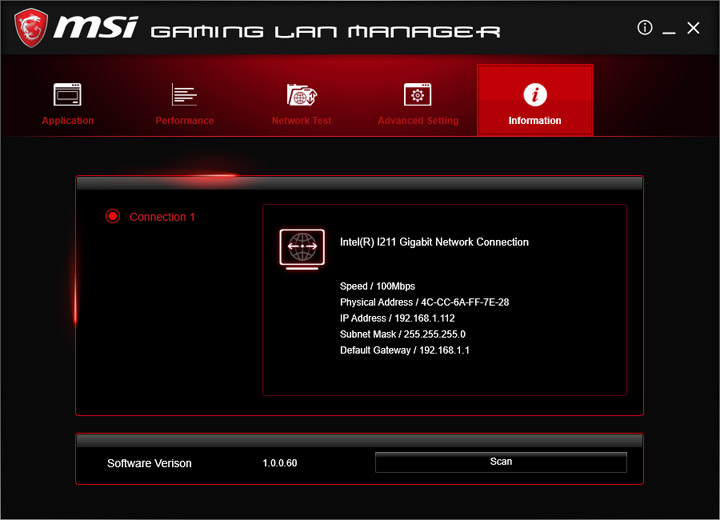The height and width of the screenshot is (520, 720).
Task: Click the MSI dragon shield logo
Action: tap(31, 28)
